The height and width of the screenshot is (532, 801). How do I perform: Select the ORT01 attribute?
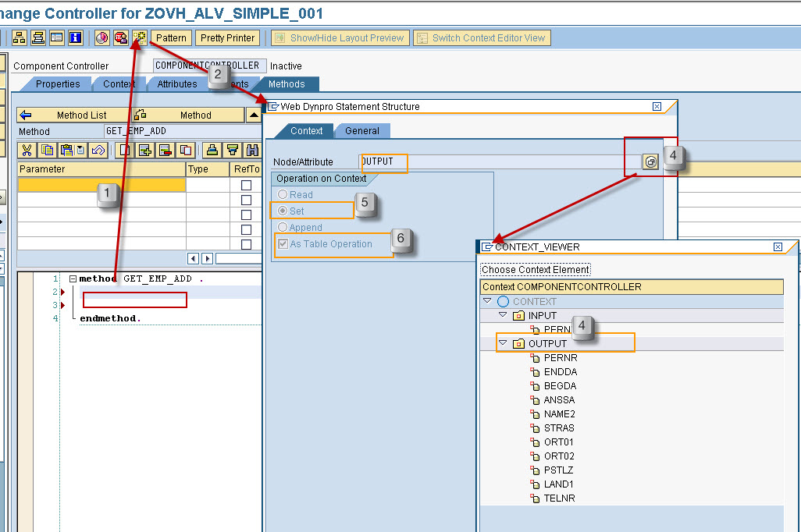click(x=559, y=442)
